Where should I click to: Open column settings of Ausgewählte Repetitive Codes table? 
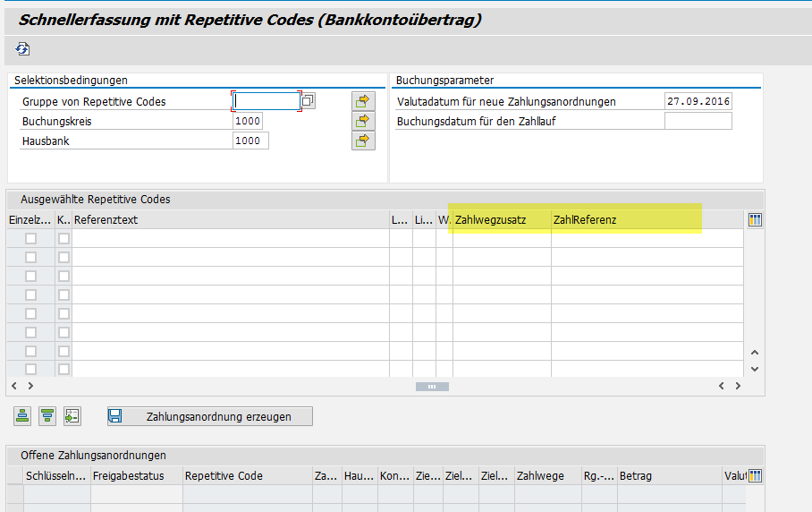click(755, 219)
